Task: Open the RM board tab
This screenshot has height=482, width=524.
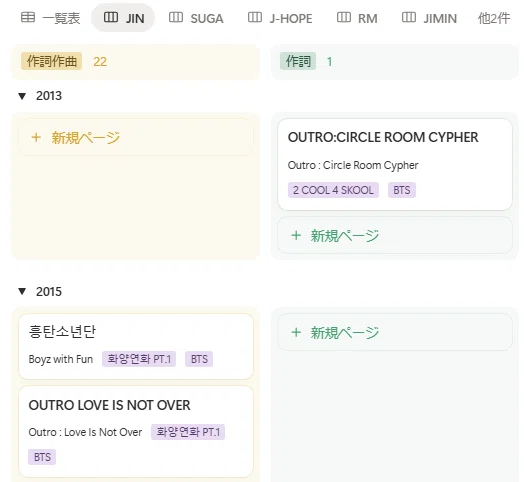Action: pos(357,18)
